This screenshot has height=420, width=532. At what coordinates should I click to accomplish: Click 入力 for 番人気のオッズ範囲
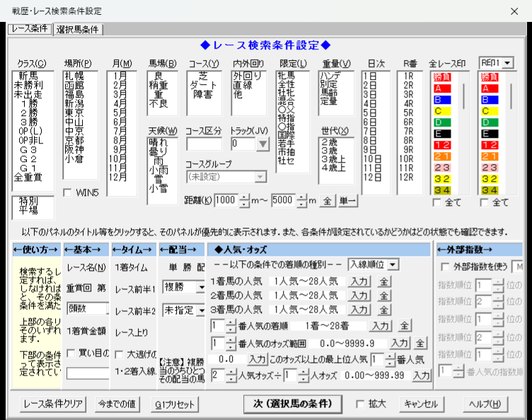pyautogui.click(x=399, y=344)
